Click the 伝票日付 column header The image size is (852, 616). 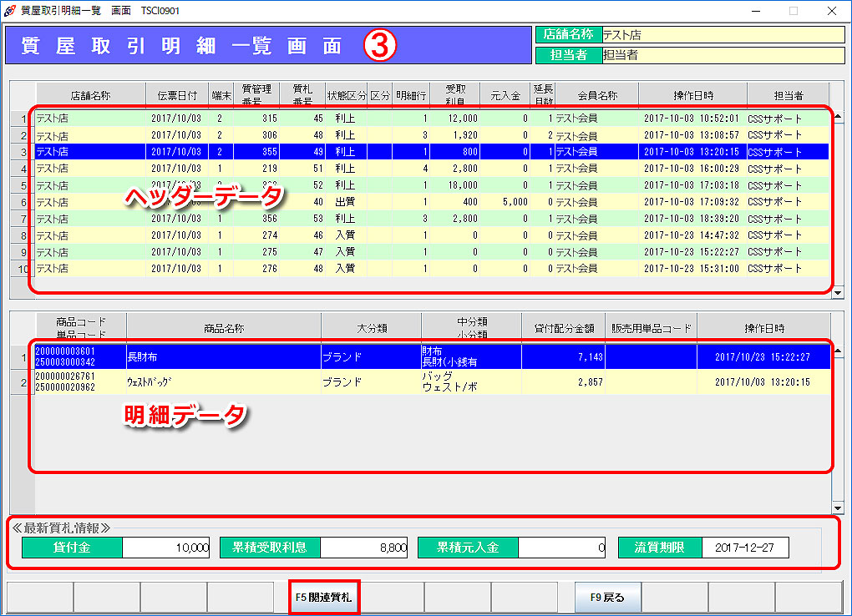click(175, 95)
